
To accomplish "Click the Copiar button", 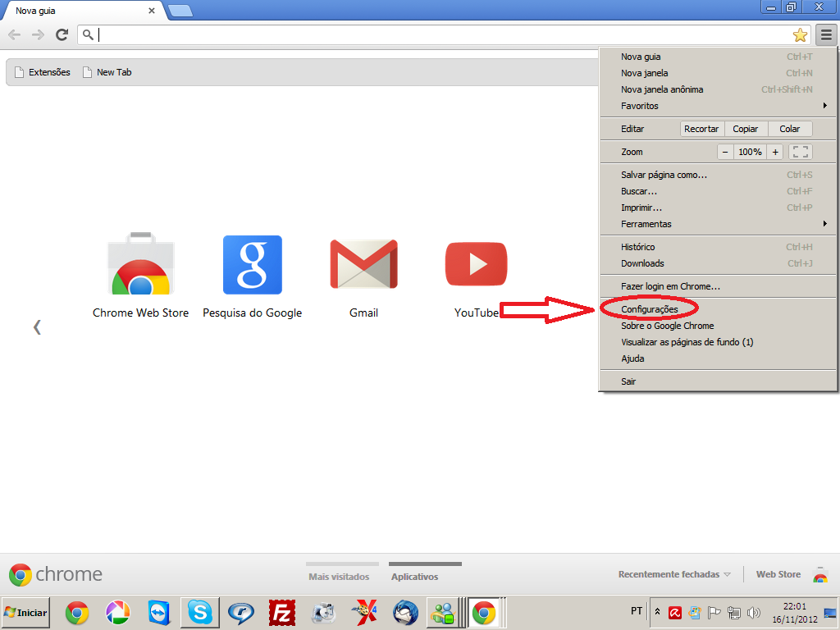I will pos(746,129).
